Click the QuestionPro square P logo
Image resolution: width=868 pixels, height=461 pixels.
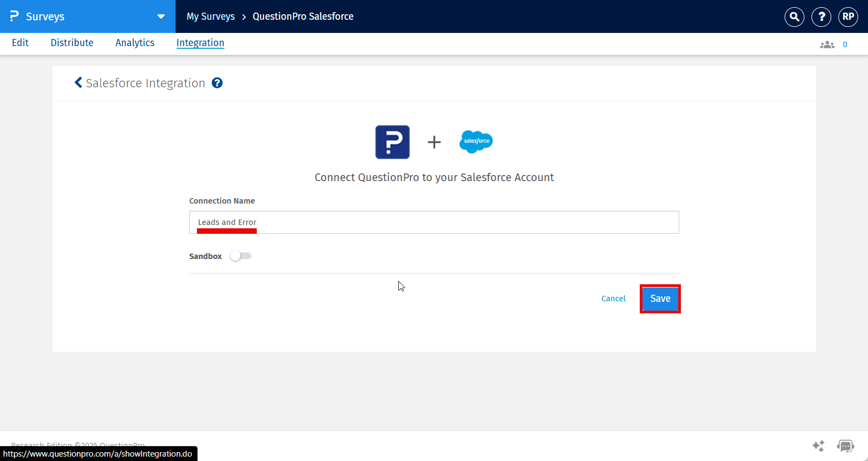tap(392, 142)
